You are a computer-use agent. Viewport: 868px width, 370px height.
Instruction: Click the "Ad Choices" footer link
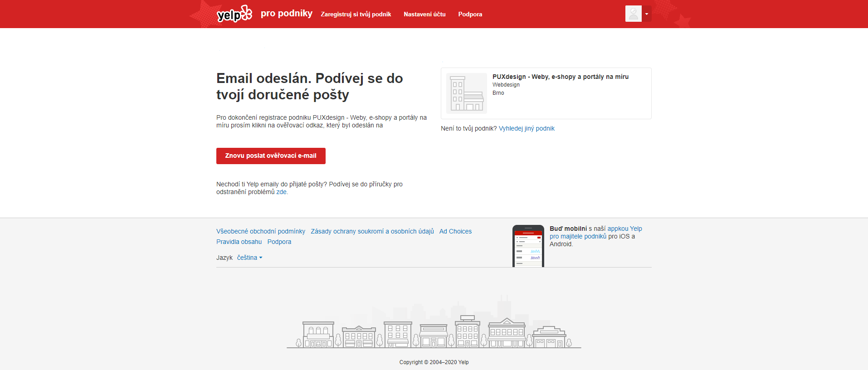pos(455,232)
